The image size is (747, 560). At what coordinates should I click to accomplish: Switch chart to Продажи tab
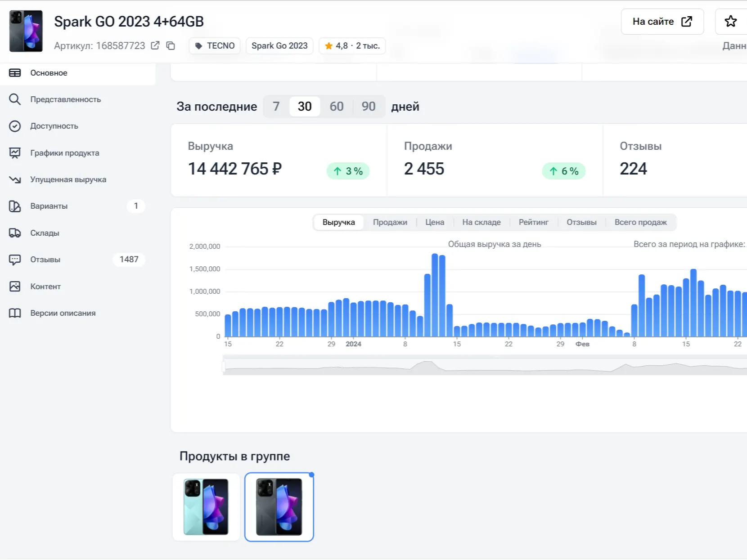click(390, 222)
